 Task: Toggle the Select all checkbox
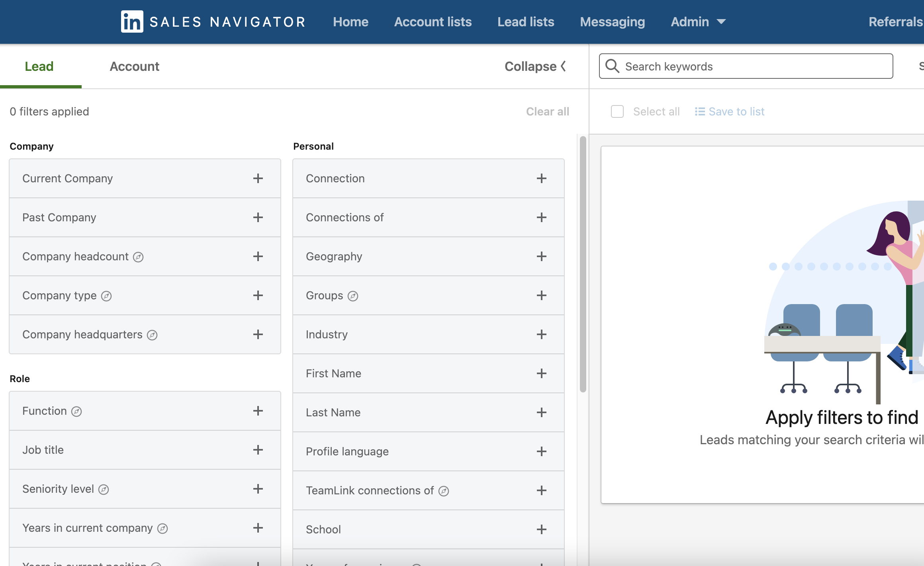618,111
